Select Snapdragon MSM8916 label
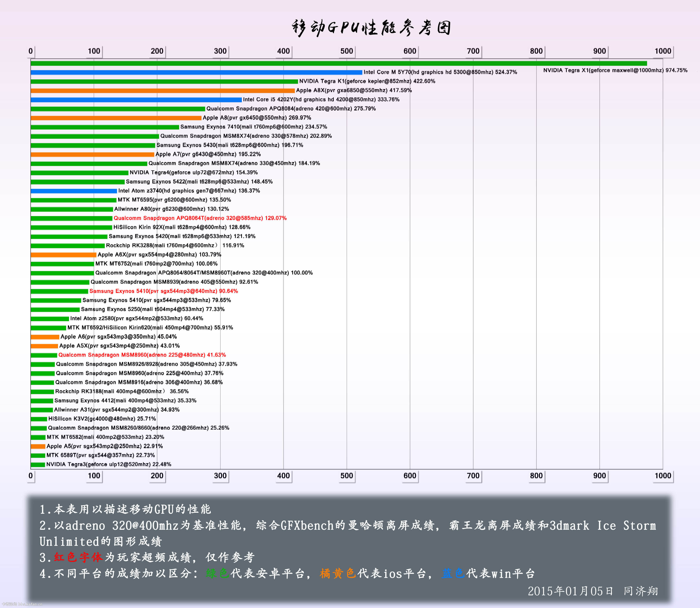 [139, 382]
